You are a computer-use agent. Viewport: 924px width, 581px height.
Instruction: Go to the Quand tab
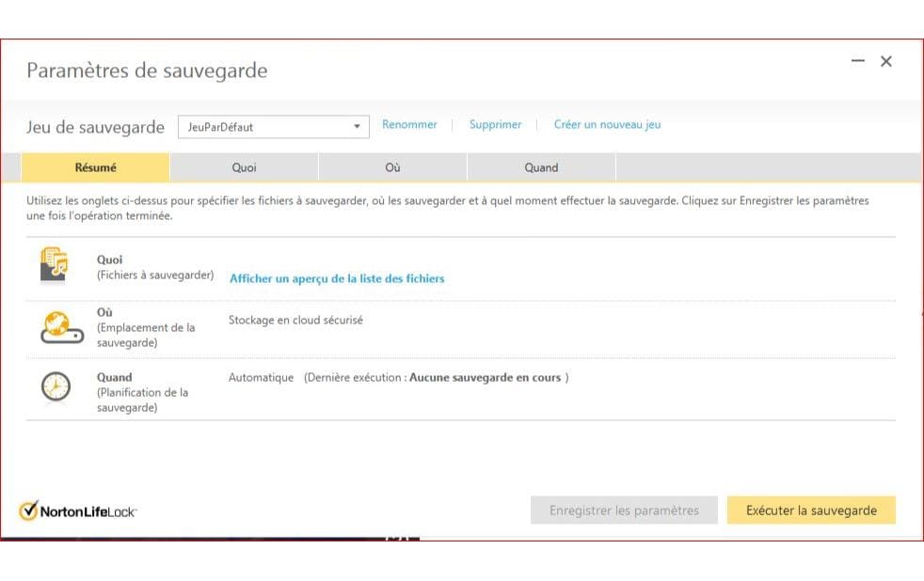tap(541, 167)
